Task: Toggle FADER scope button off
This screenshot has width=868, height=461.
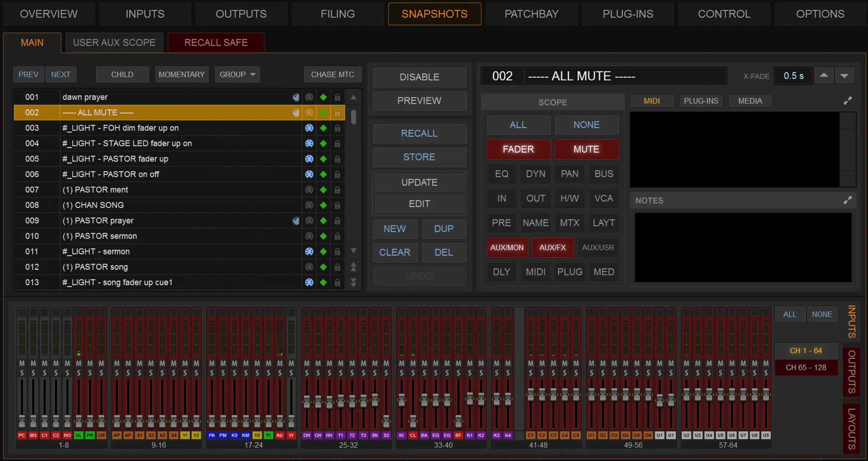Action: (x=518, y=149)
